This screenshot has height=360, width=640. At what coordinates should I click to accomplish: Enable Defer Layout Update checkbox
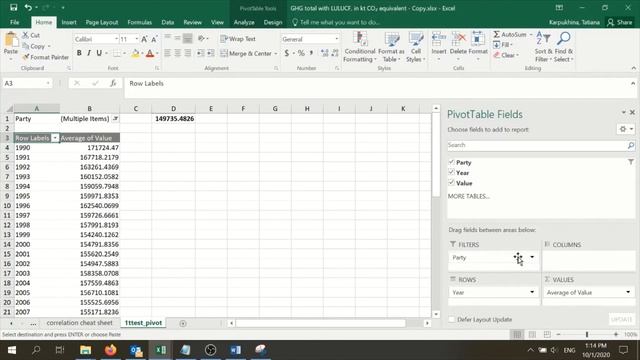[451, 320]
